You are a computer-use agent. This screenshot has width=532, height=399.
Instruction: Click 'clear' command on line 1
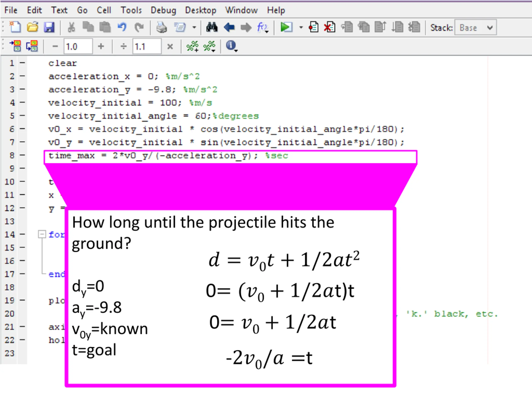click(x=63, y=63)
